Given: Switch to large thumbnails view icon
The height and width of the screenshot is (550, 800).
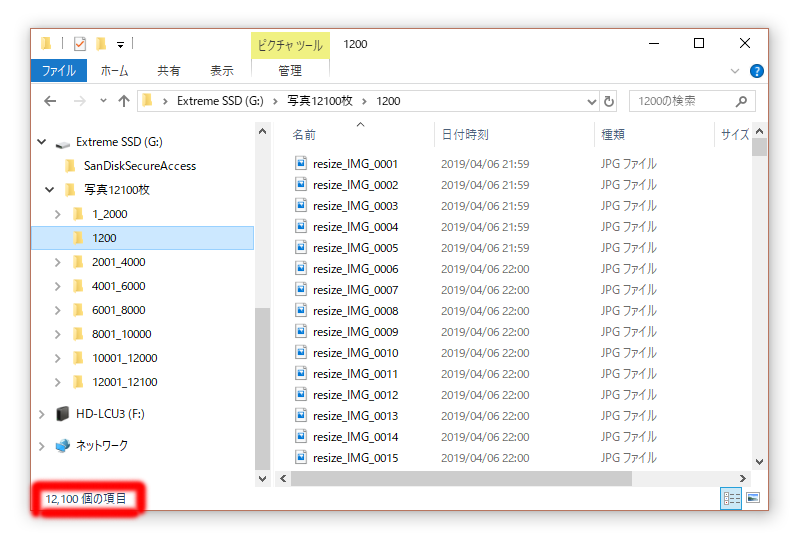Looking at the screenshot, I should [753, 497].
